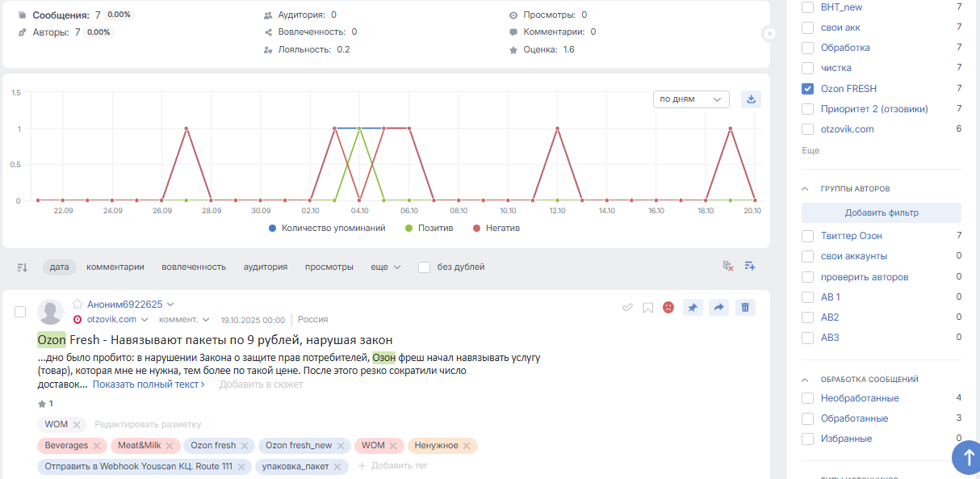Check the Обработка filter checkbox

coord(807,48)
